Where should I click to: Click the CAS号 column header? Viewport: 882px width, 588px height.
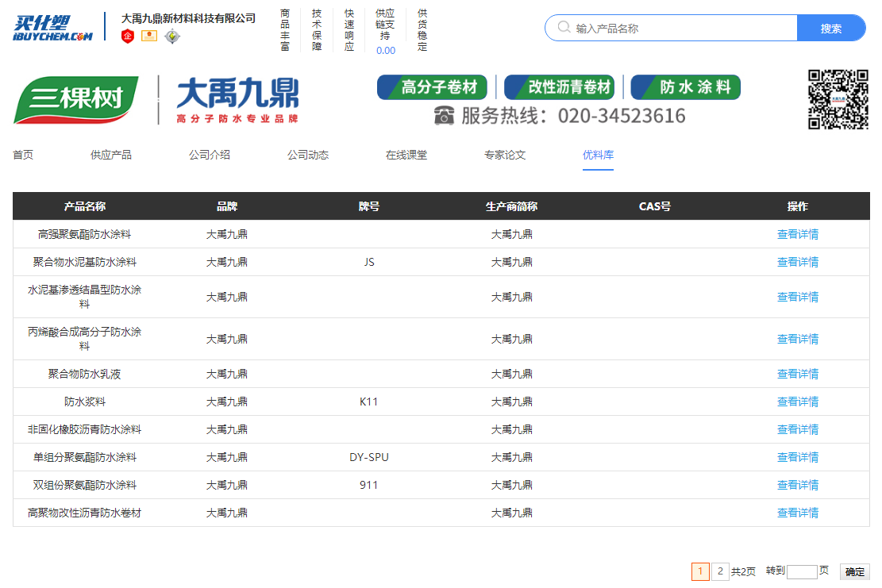click(655, 206)
